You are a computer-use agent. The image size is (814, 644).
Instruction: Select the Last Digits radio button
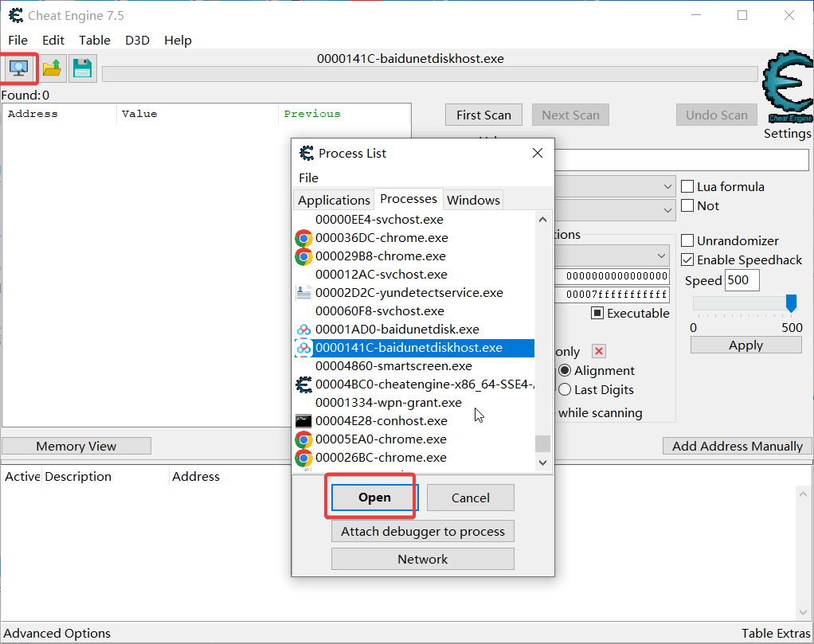pyautogui.click(x=565, y=390)
